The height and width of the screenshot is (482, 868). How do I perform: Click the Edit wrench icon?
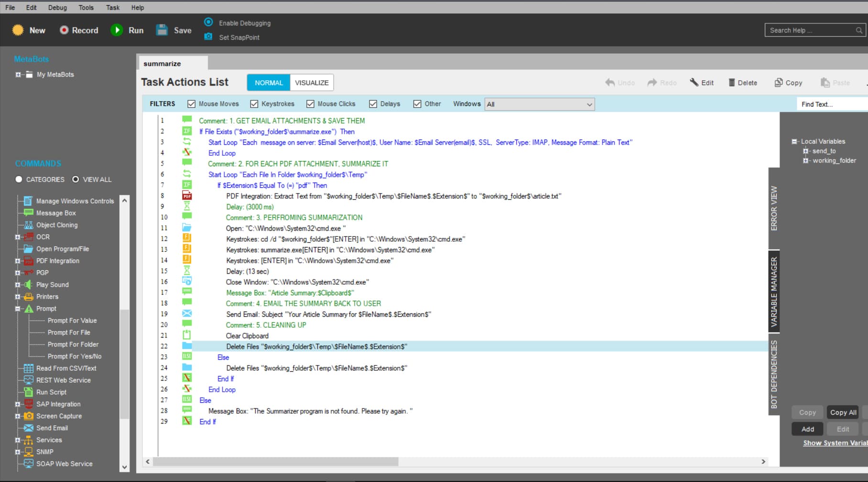(694, 82)
